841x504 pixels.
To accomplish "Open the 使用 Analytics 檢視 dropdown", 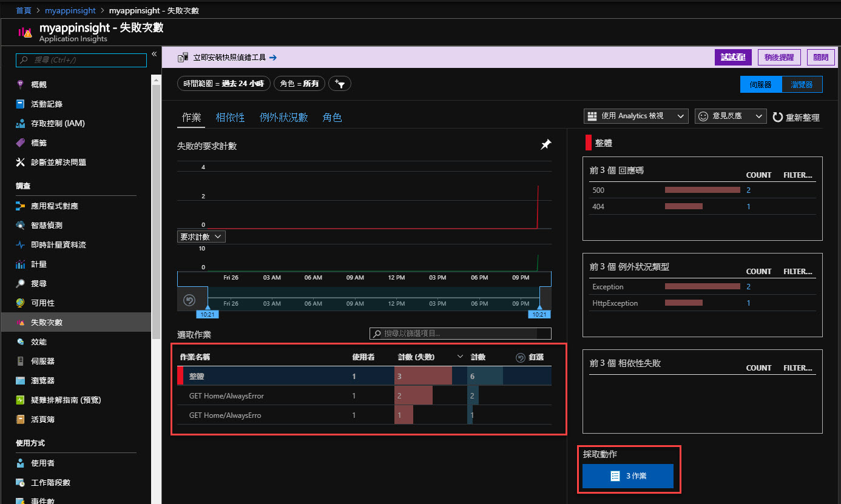I will [x=636, y=116].
